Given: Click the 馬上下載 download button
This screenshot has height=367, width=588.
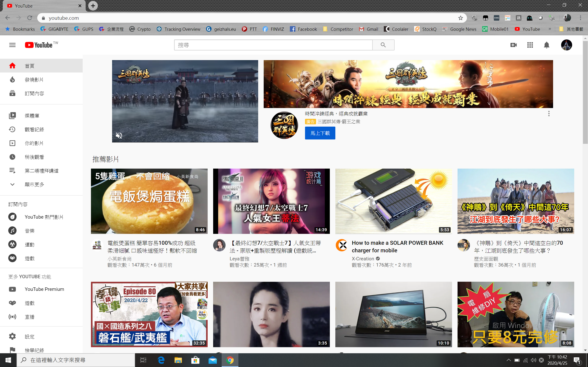Looking at the screenshot, I should [x=320, y=133].
